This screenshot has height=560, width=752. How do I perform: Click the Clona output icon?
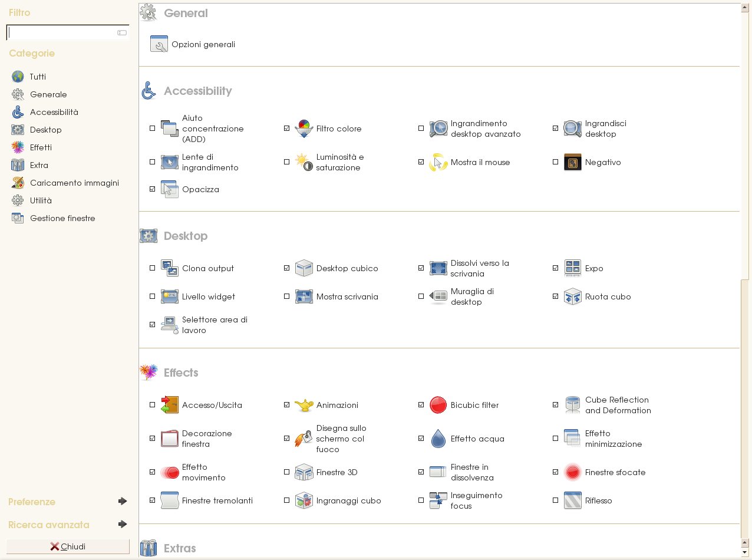click(170, 268)
